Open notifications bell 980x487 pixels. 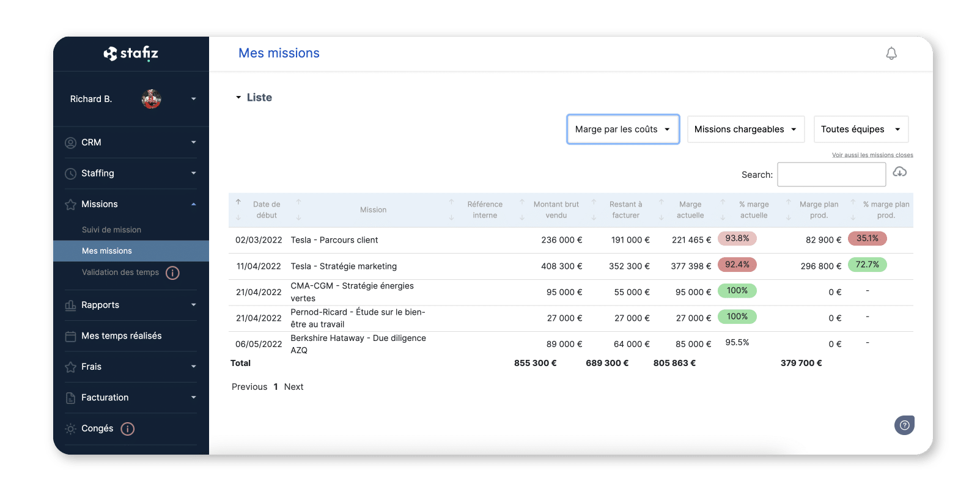891,54
